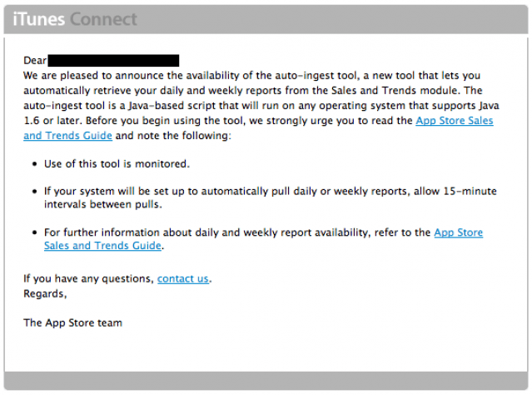The width and height of the screenshot is (532, 395).
Task: Click the empty right side of the header bar
Action: tap(375, 19)
